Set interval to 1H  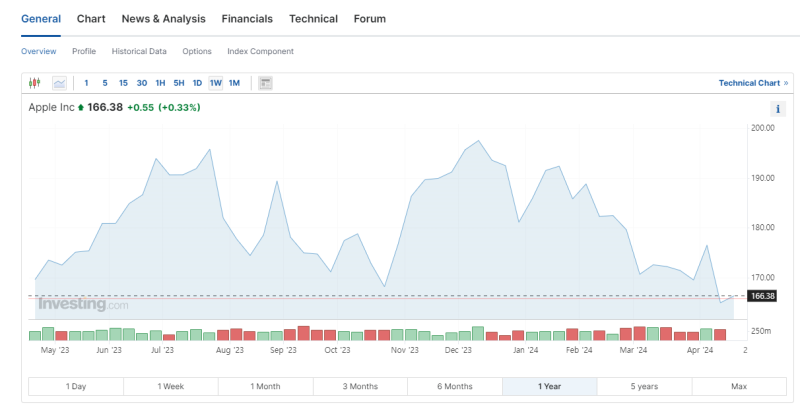coord(160,83)
